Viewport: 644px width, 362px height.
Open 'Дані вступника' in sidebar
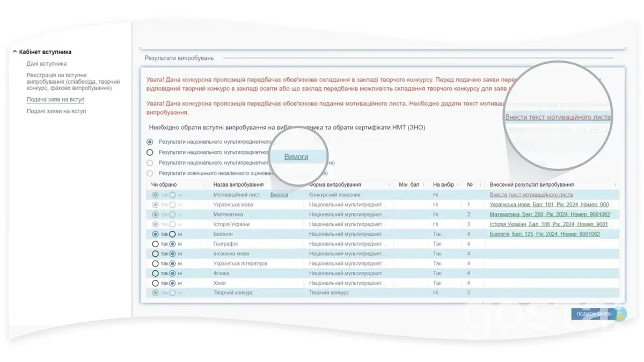pyautogui.click(x=47, y=64)
